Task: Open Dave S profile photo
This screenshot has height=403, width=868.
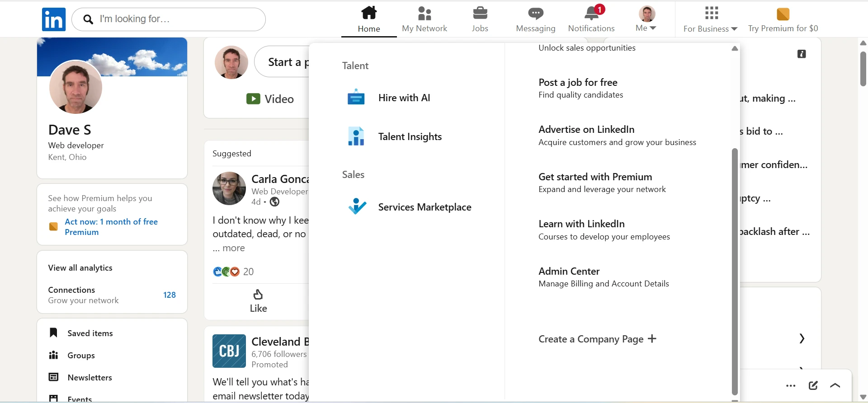Action: pyautogui.click(x=75, y=87)
